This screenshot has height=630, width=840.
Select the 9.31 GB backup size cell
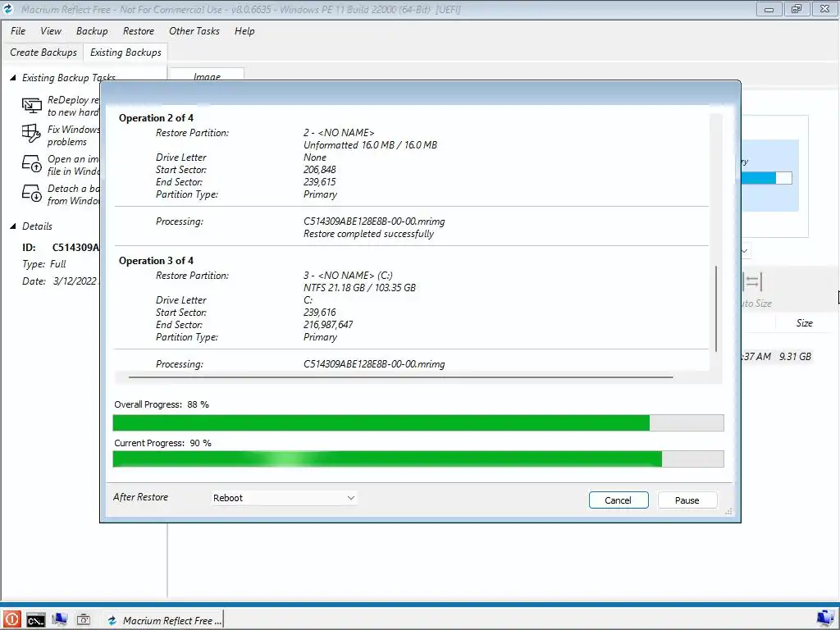[795, 356]
